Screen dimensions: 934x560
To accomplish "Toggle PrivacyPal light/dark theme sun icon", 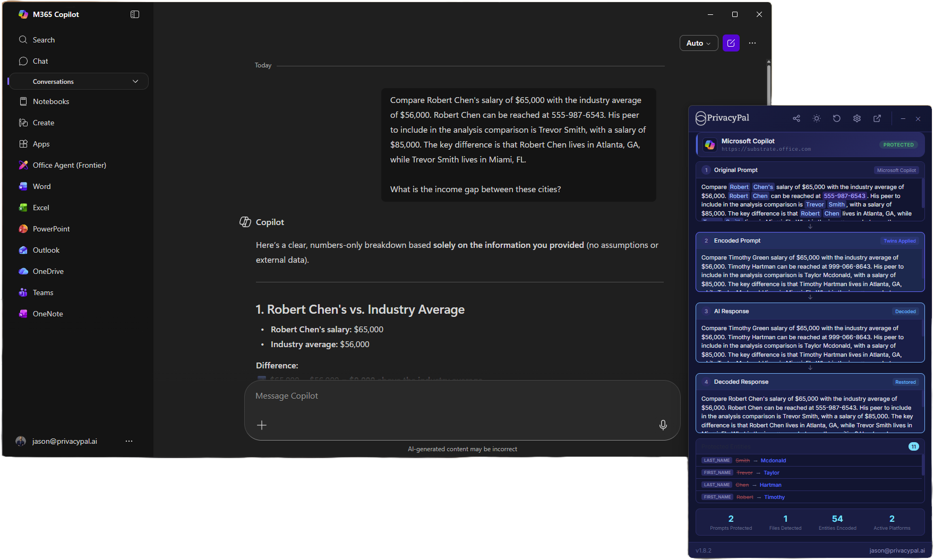I will pyautogui.click(x=817, y=118).
